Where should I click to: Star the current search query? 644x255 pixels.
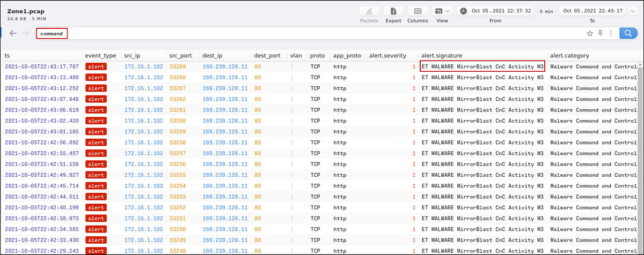(590, 33)
